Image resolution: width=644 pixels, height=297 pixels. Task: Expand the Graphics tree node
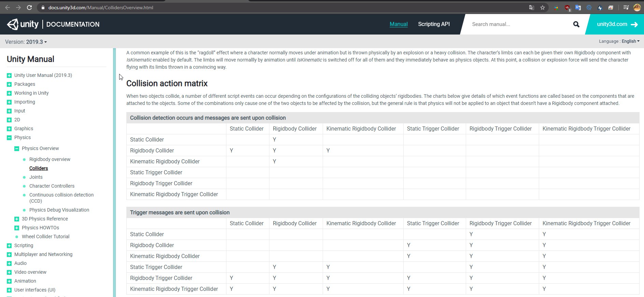(x=9, y=129)
